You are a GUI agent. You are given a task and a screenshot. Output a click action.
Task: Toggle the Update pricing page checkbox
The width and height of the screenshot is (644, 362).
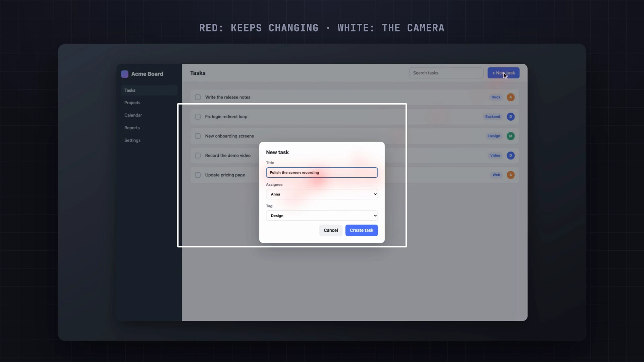[198, 175]
